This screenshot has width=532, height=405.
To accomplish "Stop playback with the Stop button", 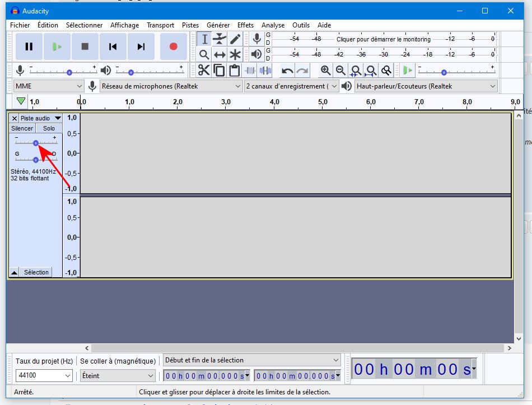I will (x=85, y=46).
